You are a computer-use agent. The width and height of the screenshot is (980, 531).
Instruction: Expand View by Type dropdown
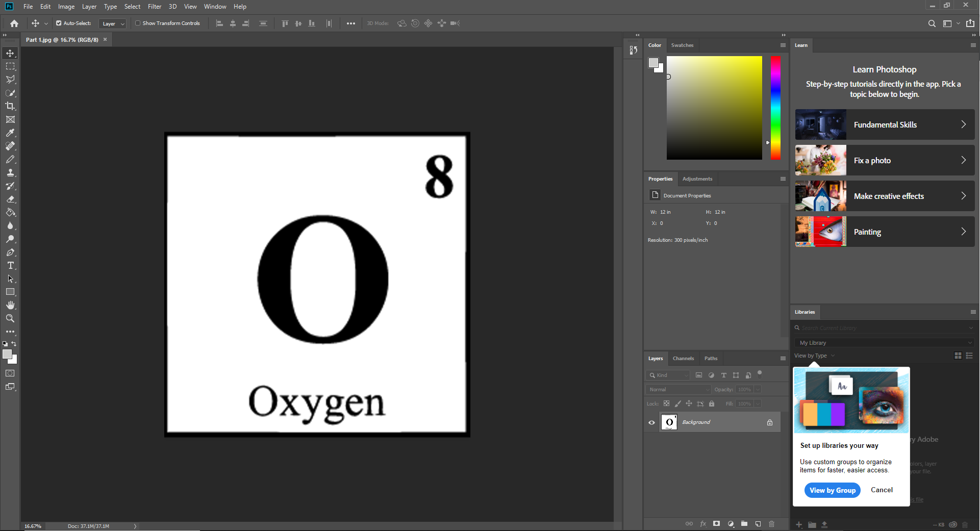tap(814, 356)
